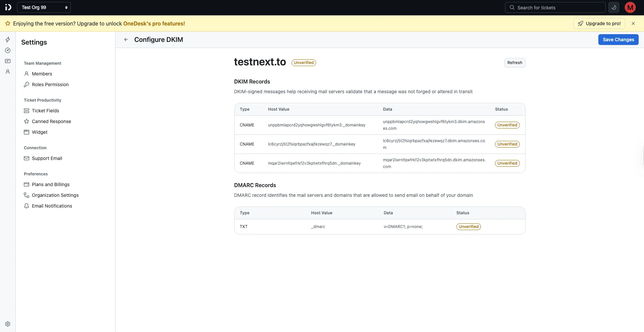Go back using the arrow beside Configure DKIM
This screenshot has width=644, height=332.
(x=126, y=39)
